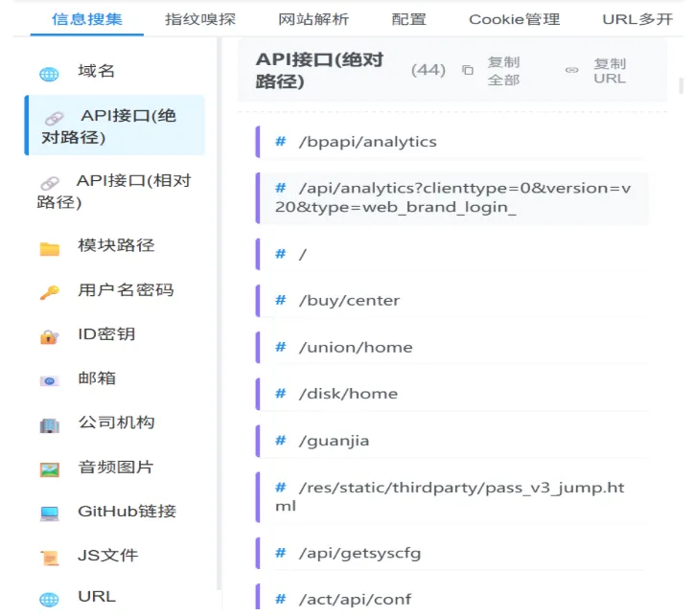Select the /guanjia path

click(335, 441)
